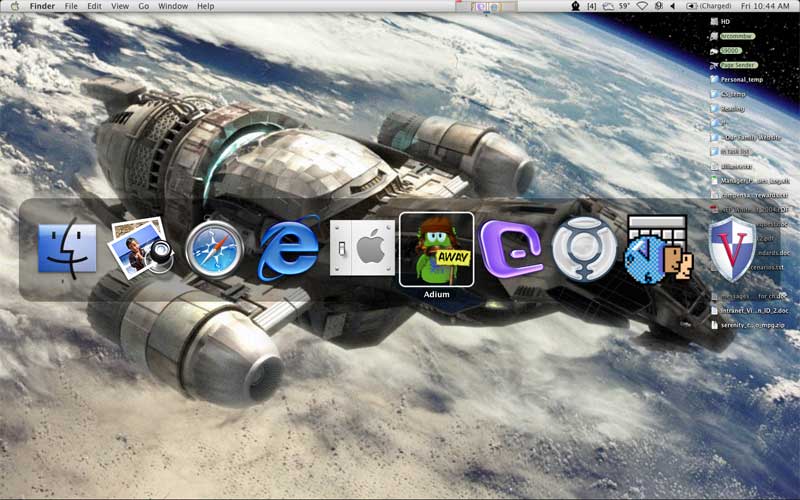This screenshot has height=500, width=800.
Task: Open the Go menu
Action: pos(144,6)
